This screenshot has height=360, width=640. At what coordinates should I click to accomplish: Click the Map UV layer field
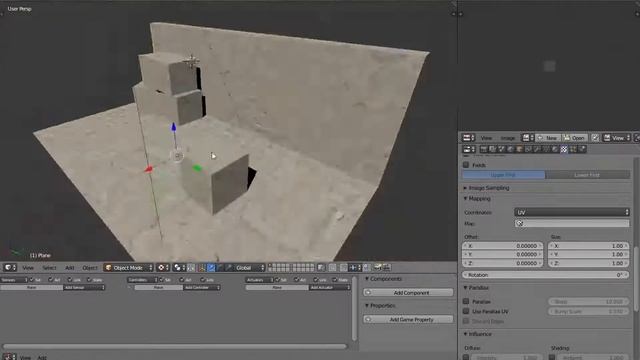click(572, 223)
